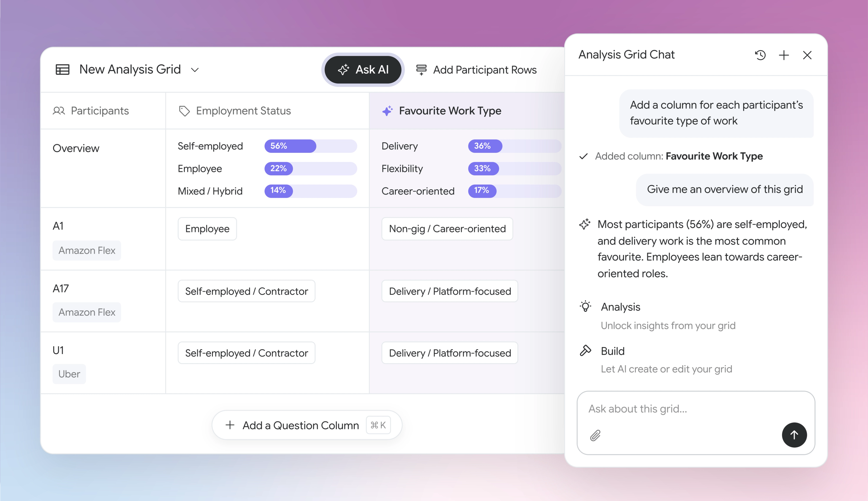This screenshot has height=501, width=868.
Task: Select the Favourite Work Type column header
Action: click(467, 111)
